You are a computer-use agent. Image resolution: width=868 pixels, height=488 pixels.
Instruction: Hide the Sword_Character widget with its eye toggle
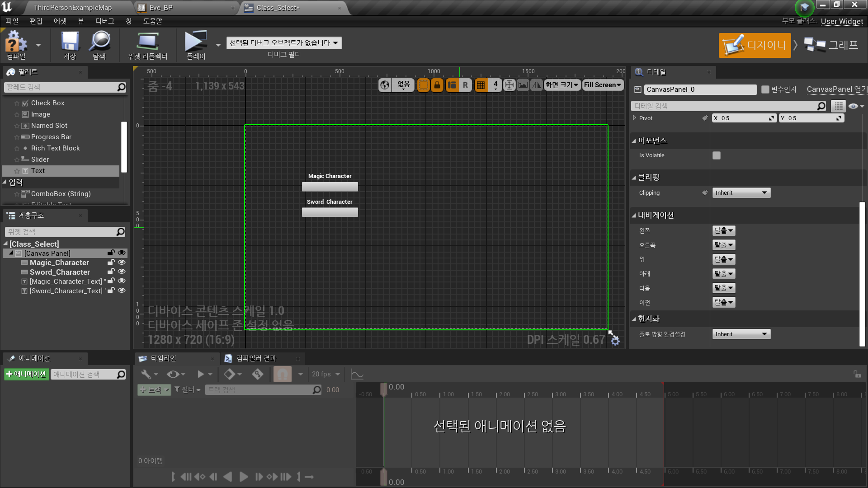pyautogui.click(x=122, y=272)
